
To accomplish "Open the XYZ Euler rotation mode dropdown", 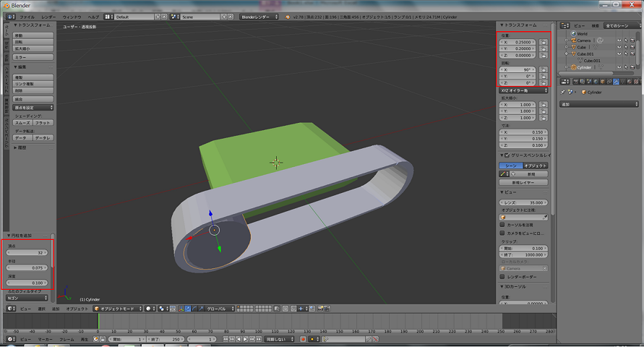I will 524,90.
